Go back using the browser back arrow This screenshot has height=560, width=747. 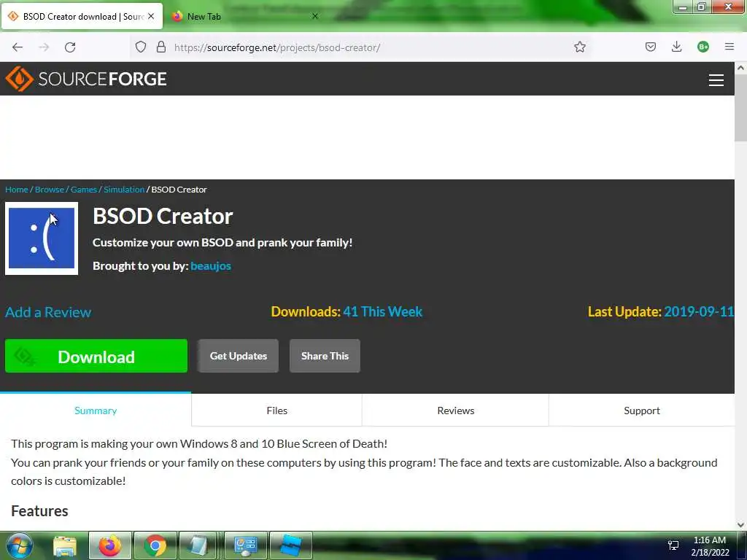point(18,47)
